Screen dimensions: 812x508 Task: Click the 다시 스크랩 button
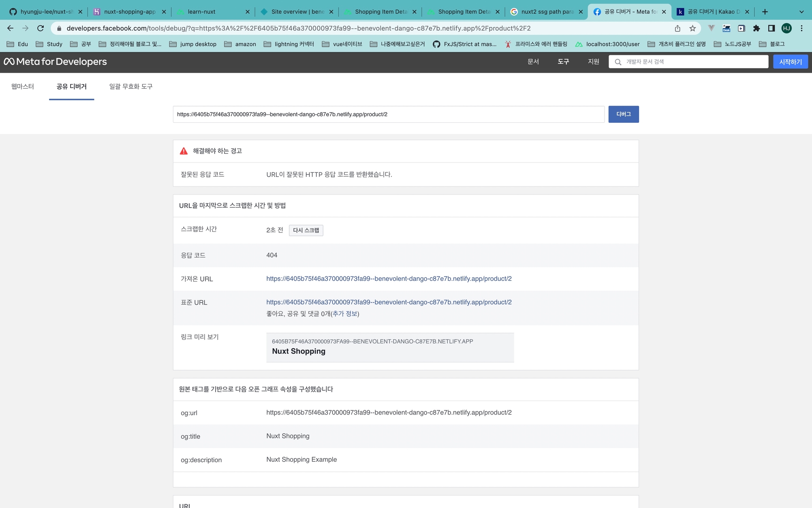tap(306, 230)
